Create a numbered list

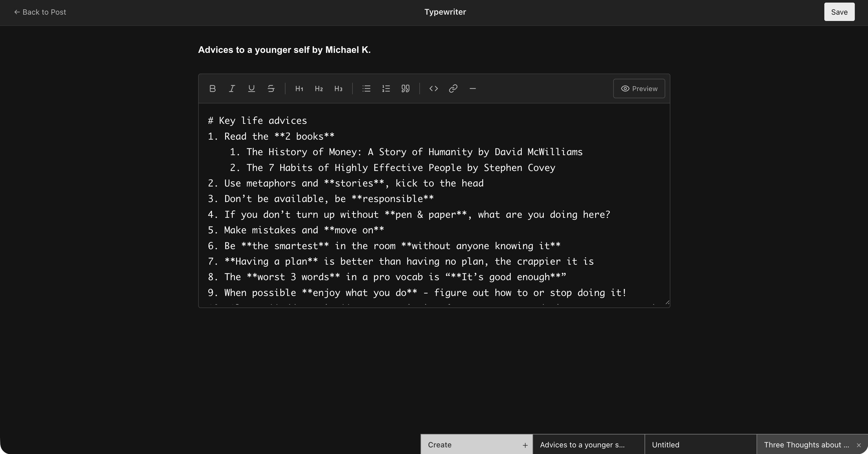click(x=386, y=89)
